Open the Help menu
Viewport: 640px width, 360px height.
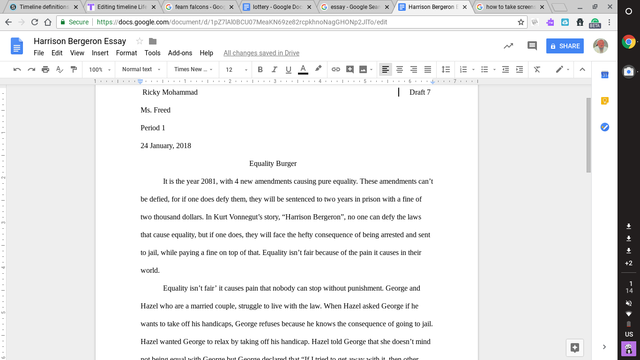tap(206, 53)
